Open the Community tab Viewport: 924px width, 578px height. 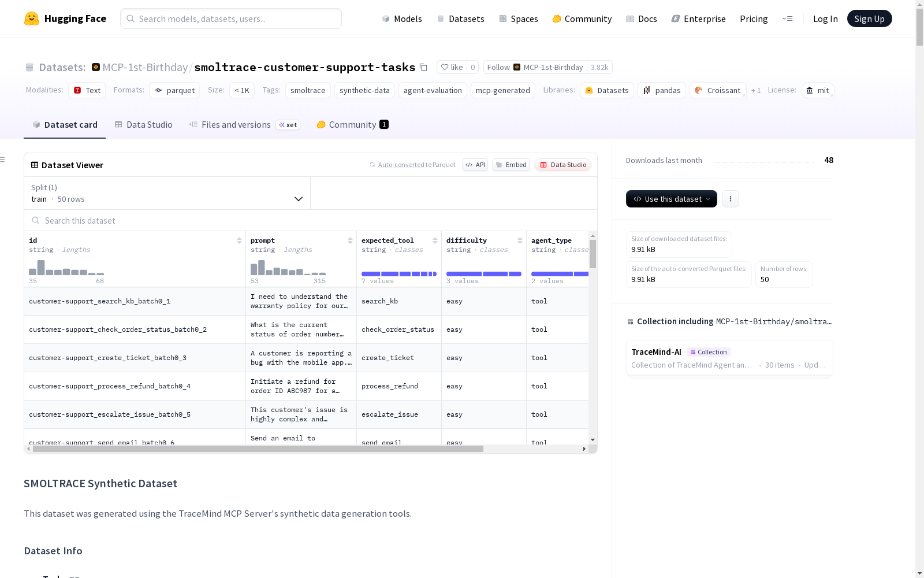[x=352, y=125]
